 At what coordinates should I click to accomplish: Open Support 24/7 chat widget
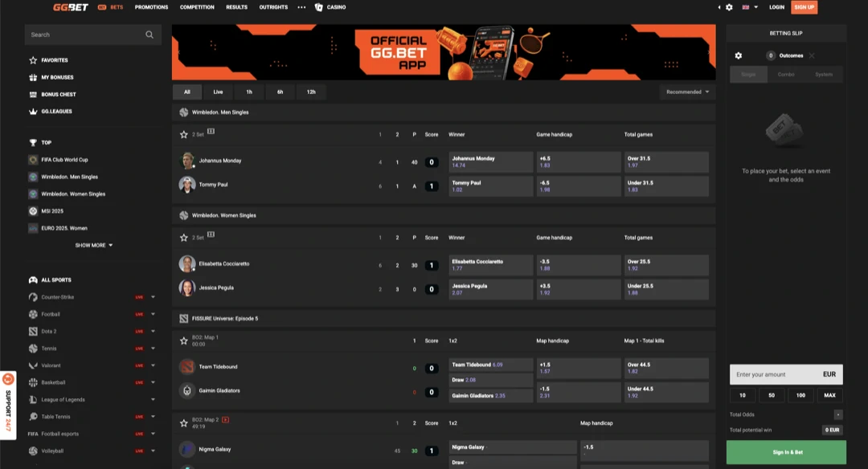click(8, 406)
